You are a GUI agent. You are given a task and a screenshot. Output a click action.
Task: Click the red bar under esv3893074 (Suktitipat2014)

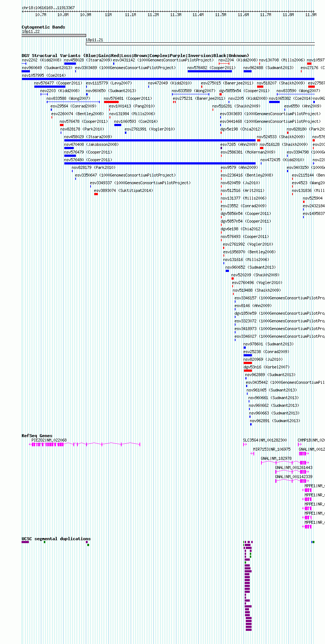[x=96, y=194]
